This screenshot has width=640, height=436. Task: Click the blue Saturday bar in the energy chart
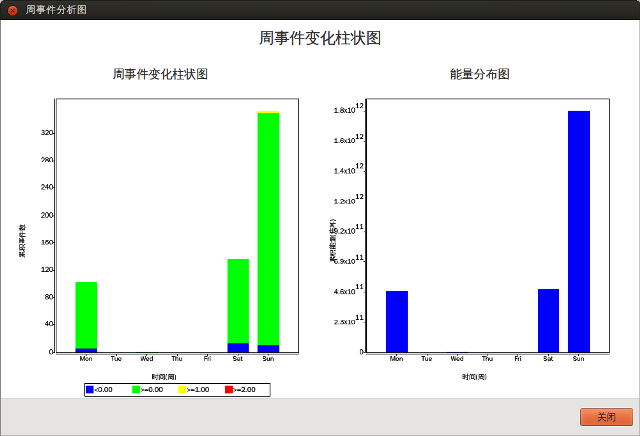[x=548, y=320]
